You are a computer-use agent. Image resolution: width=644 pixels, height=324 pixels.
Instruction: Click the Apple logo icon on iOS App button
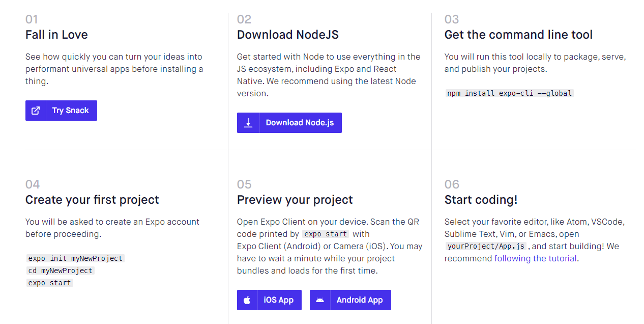(x=247, y=300)
